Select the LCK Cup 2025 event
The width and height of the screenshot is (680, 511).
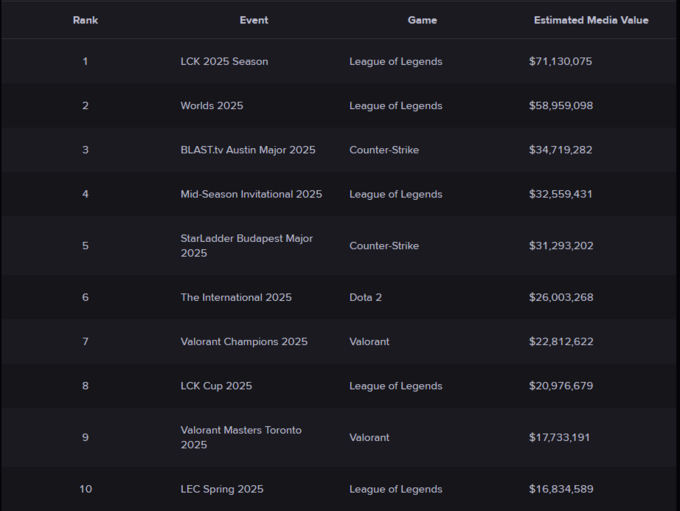pyautogui.click(x=216, y=386)
